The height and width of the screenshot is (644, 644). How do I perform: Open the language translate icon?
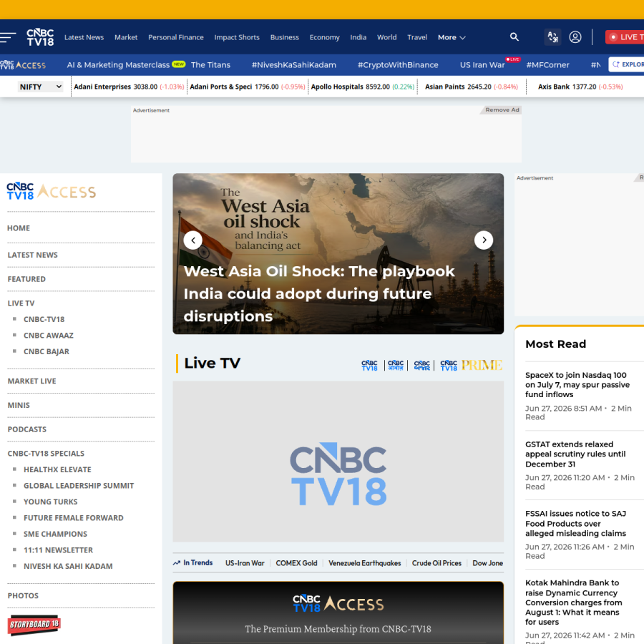(553, 37)
